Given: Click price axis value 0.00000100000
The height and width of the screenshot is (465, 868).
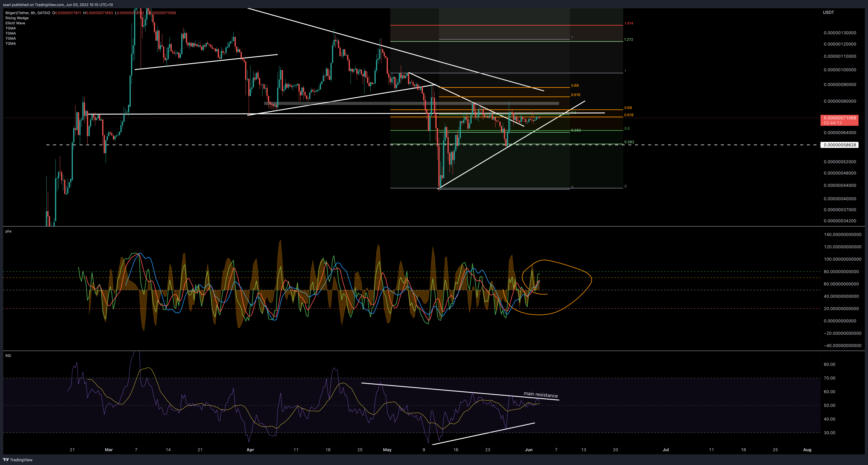Looking at the screenshot, I should (x=840, y=70).
